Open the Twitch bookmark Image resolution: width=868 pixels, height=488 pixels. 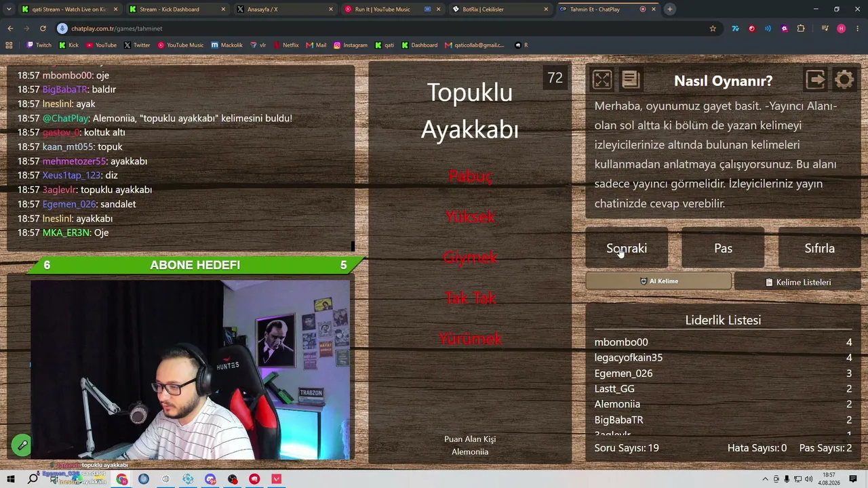tap(39, 45)
